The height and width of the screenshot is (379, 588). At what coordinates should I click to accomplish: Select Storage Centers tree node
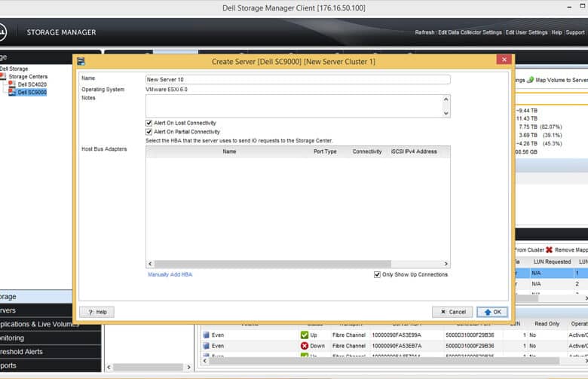coord(28,76)
